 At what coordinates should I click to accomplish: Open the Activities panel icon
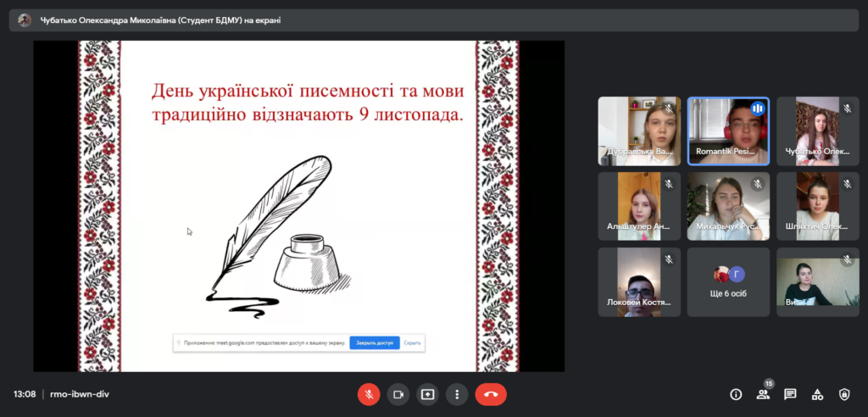817,394
